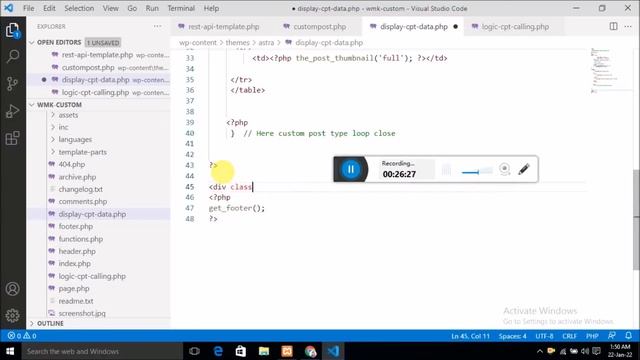Expand the Outline section

click(50, 323)
